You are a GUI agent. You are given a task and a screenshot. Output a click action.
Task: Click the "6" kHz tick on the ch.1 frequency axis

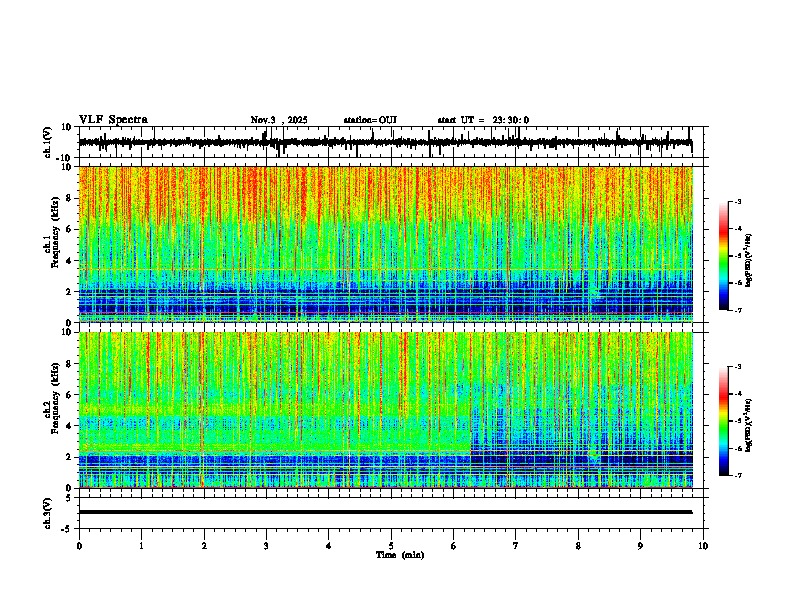point(69,229)
